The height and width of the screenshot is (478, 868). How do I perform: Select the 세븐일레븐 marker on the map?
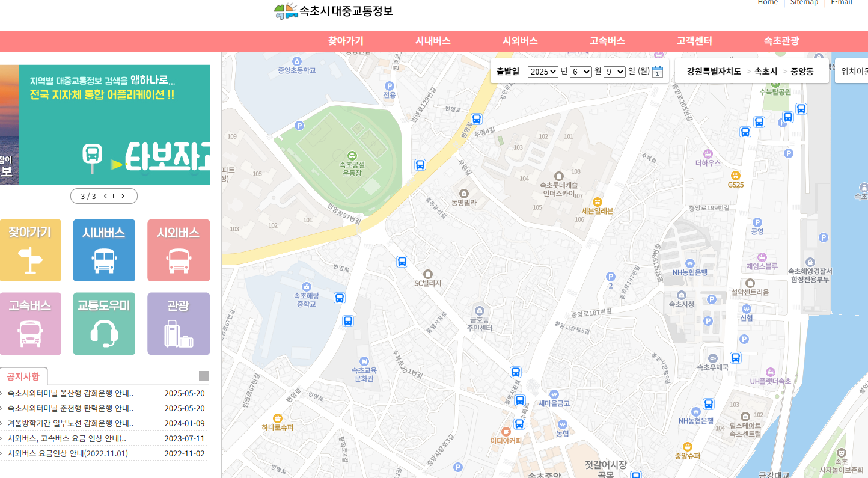pyautogui.click(x=596, y=203)
